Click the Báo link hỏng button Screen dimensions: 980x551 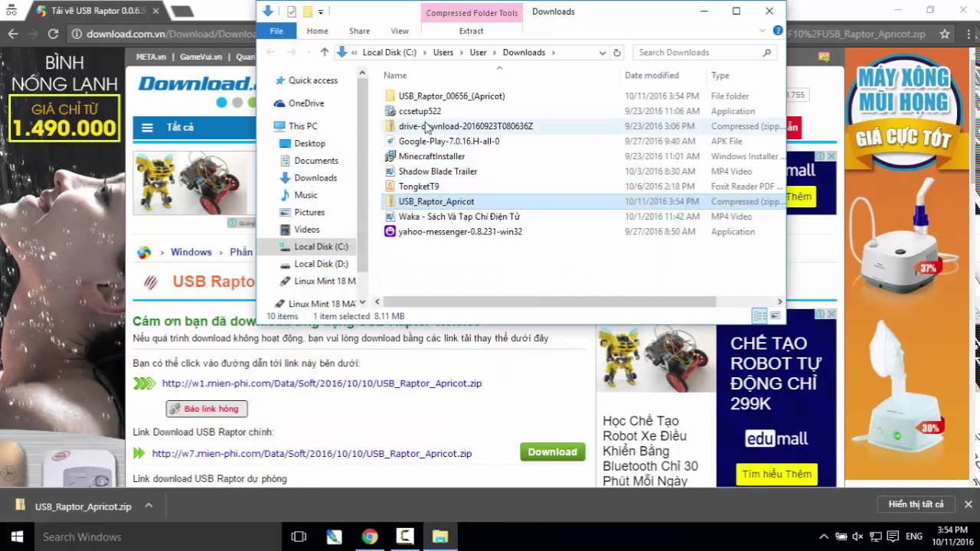207,409
